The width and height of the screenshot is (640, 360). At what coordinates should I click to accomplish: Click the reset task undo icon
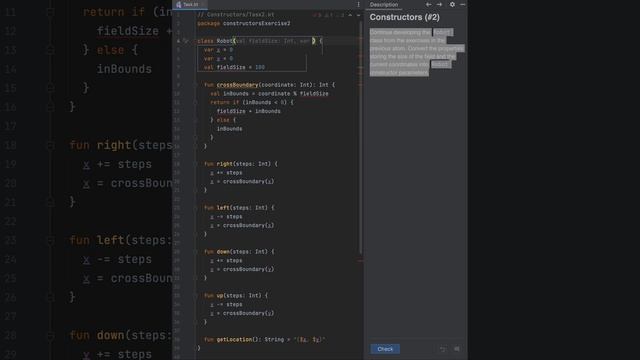click(x=443, y=349)
